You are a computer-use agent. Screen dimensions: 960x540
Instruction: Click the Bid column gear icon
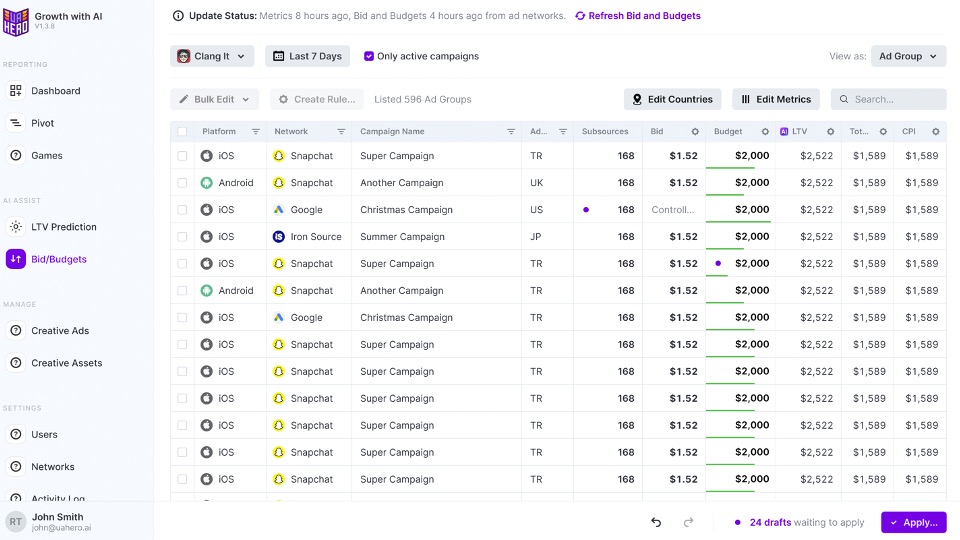(695, 132)
